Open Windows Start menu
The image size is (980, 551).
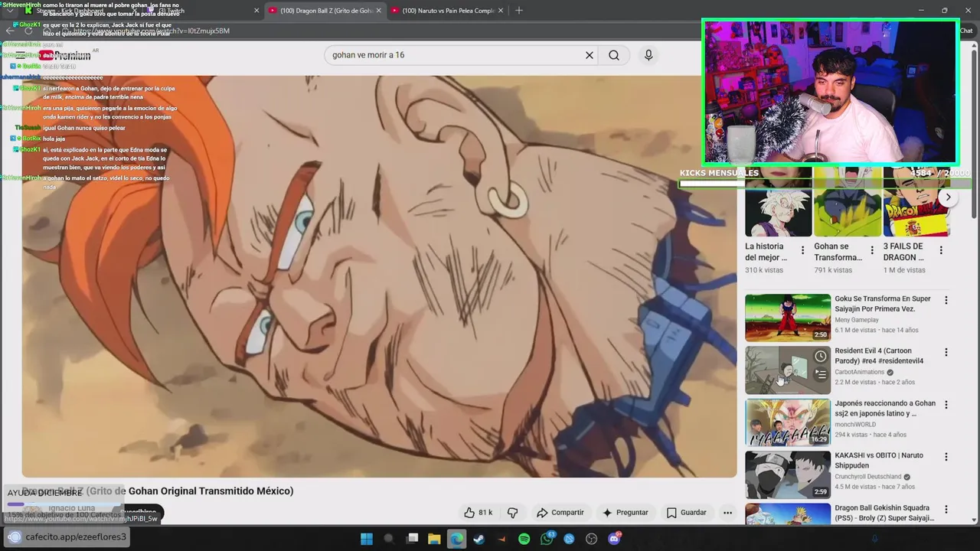click(x=367, y=539)
